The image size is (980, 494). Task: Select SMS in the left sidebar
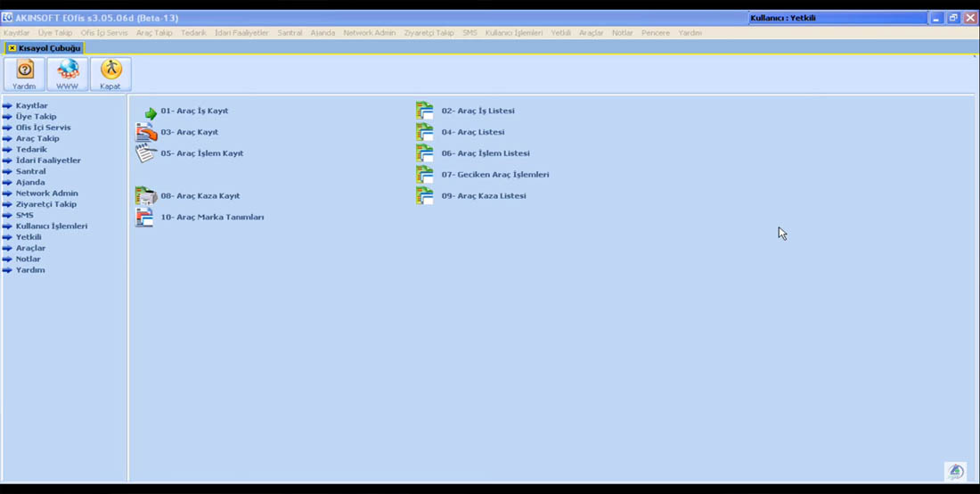pos(24,215)
